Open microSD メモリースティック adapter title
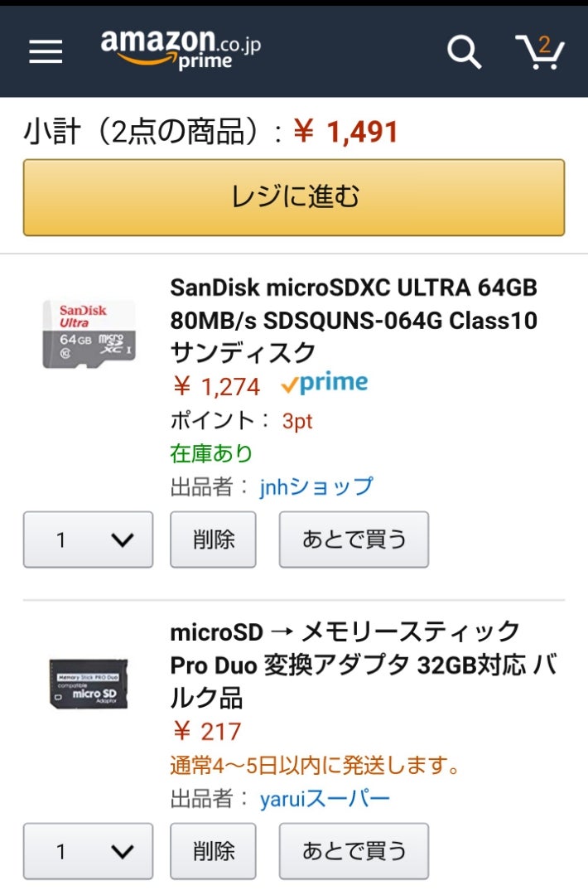Viewport: 588px width, 895px height. (364, 665)
